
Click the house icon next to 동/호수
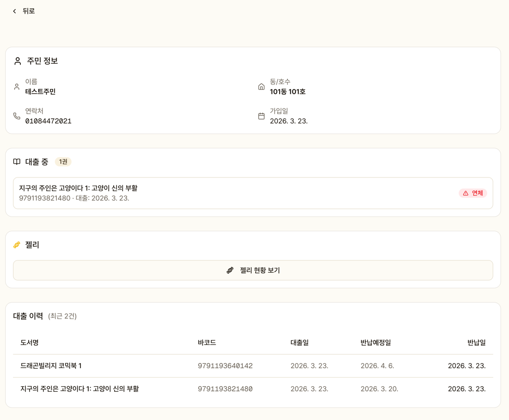pos(261,87)
